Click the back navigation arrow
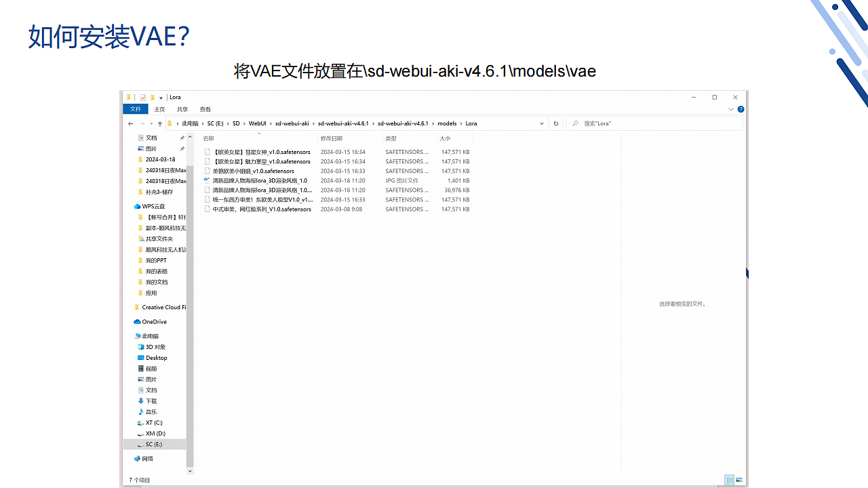Viewport: 868px width, 488px height. [130, 123]
